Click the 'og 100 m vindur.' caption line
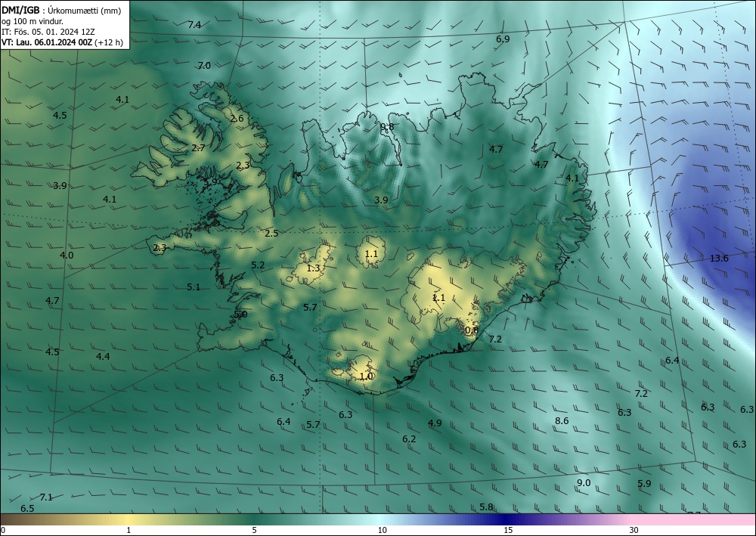 (33, 21)
